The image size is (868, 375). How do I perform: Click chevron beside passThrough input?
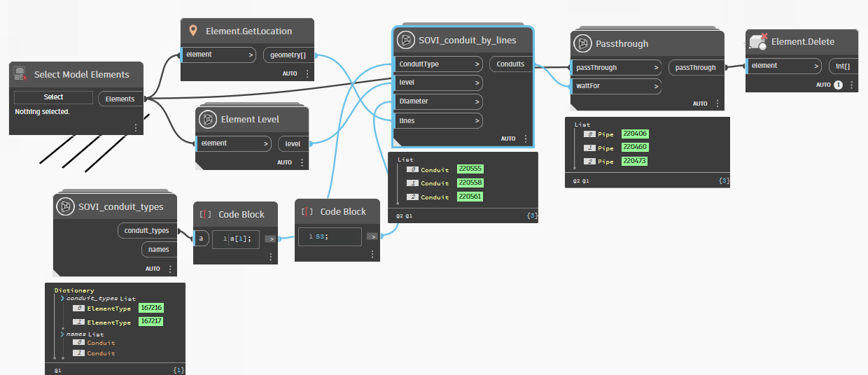[656, 68]
